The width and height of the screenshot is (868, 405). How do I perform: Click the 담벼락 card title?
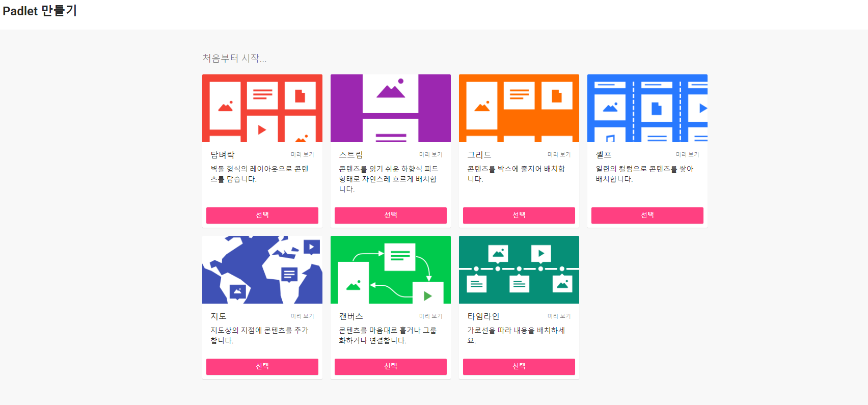[x=223, y=154]
